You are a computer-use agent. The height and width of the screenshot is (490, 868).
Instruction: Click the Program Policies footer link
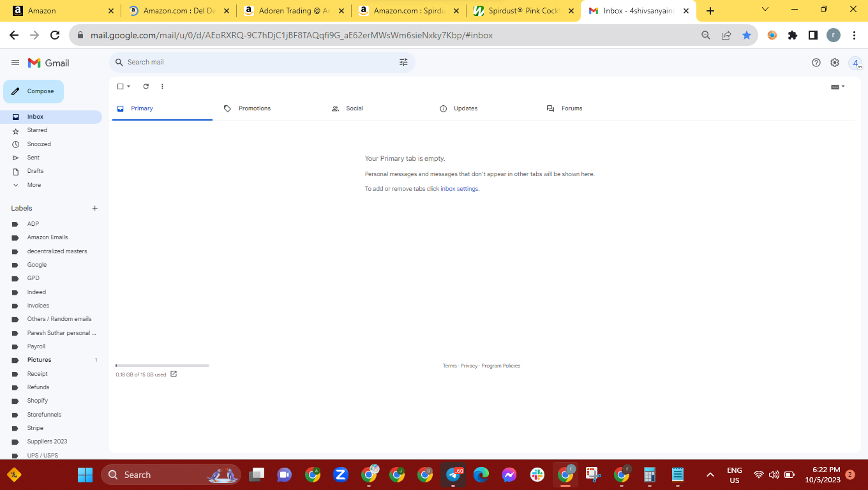[x=501, y=366]
